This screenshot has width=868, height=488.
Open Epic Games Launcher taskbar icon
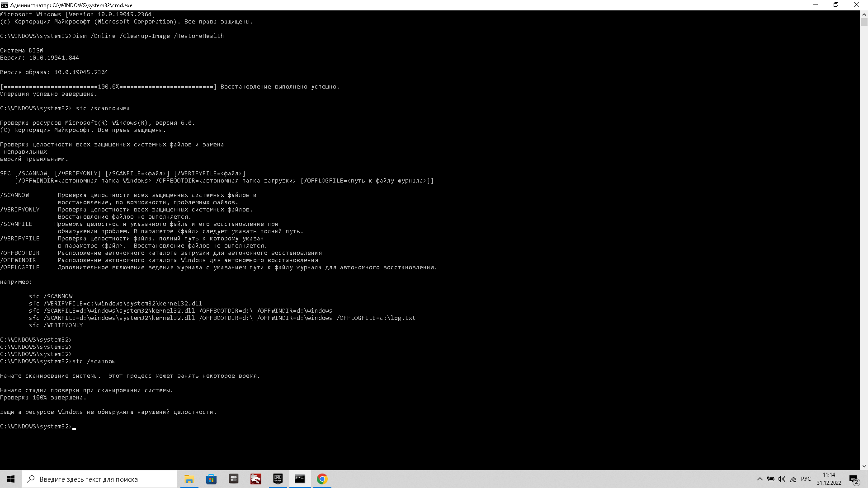click(278, 479)
